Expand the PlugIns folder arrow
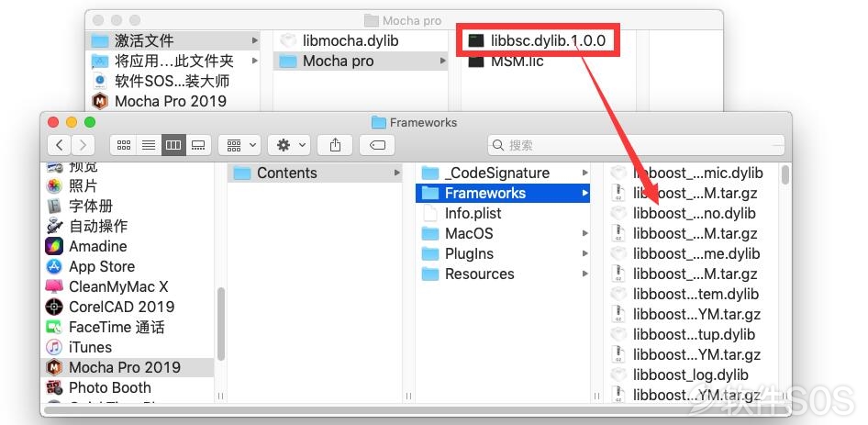This screenshot has height=425, width=868. 584,253
